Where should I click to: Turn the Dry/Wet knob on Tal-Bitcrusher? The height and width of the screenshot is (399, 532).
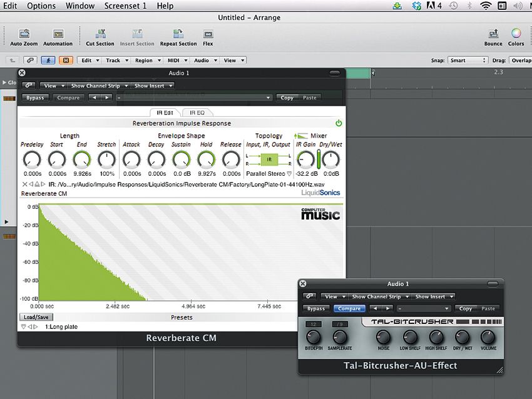463,339
